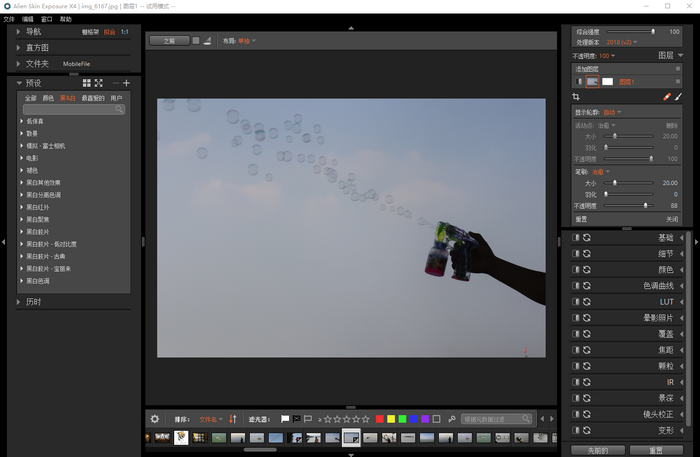This screenshot has height=457, width=700.
Task: Select the paint brush icon
Action: [x=679, y=97]
